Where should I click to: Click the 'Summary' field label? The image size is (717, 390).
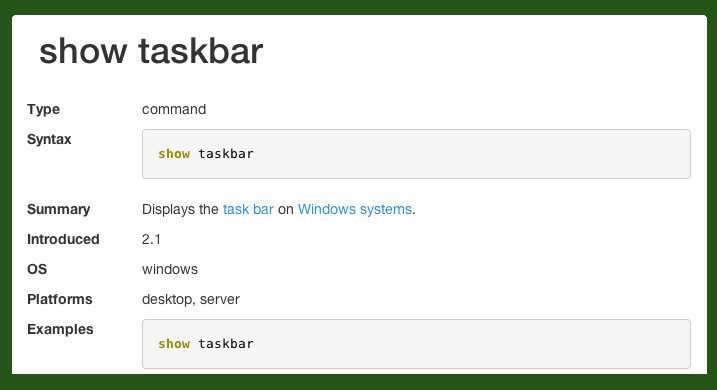click(x=59, y=209)
